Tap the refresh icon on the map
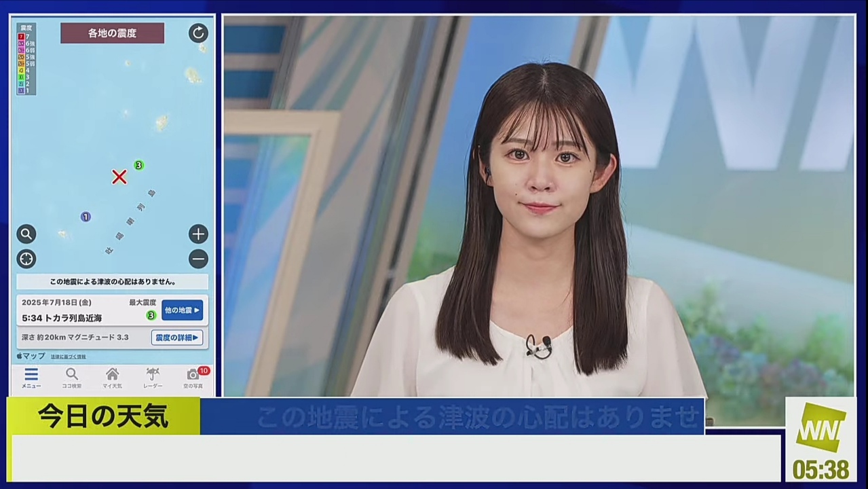Screen dimensions: 868x489 [198, 33]
